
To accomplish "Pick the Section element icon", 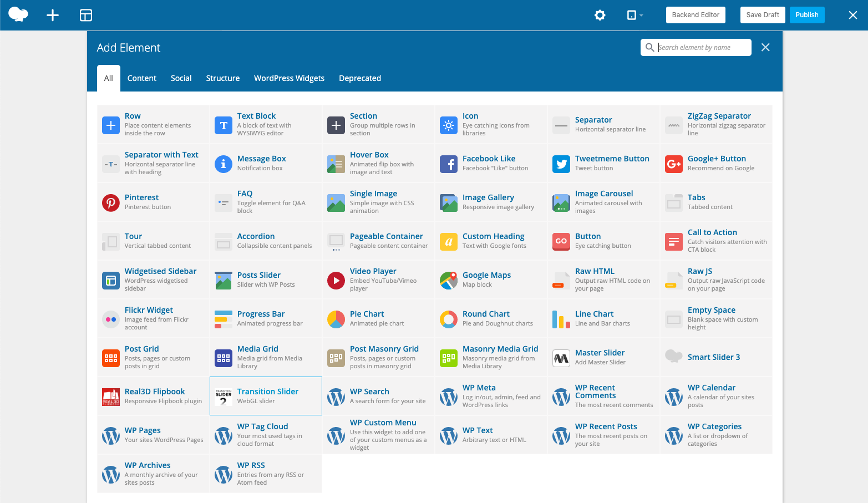I will pos(336,125).
